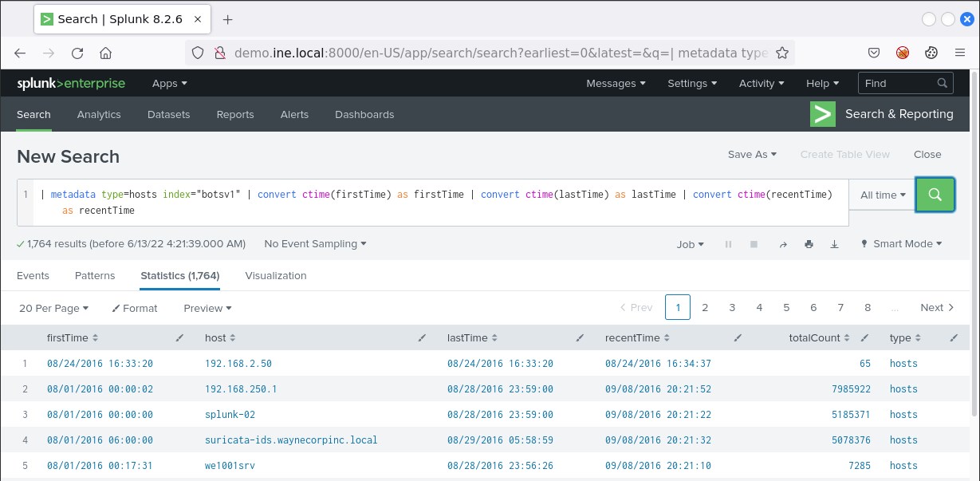Sort results by the recentTime column
Viewport: 980px width, 481px height.
click(638, 338)
